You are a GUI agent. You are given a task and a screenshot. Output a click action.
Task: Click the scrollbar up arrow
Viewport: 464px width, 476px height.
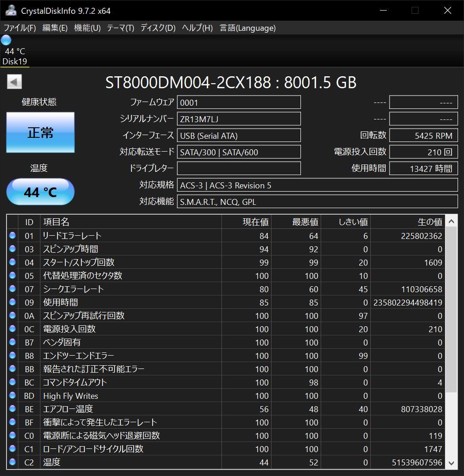click(x=451, y=222)
